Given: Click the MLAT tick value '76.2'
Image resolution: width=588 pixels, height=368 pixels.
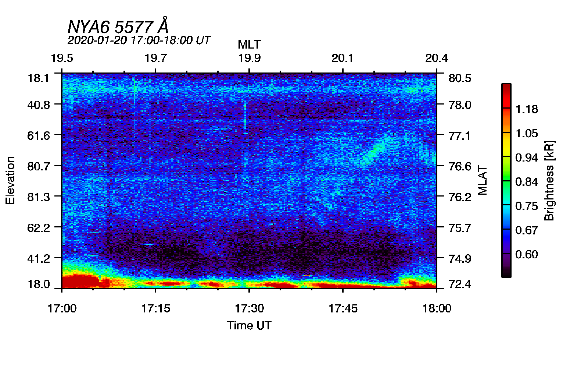Looking at the screenshot, I should coord(460,197).
